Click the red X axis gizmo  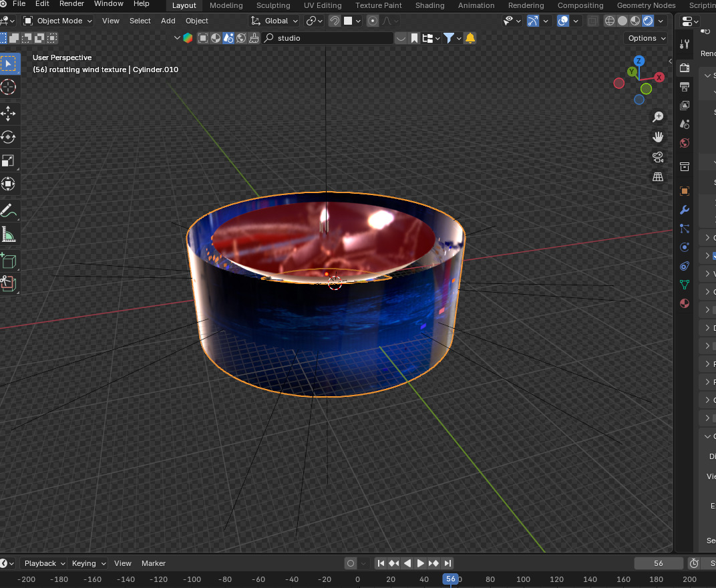point(659,78)
